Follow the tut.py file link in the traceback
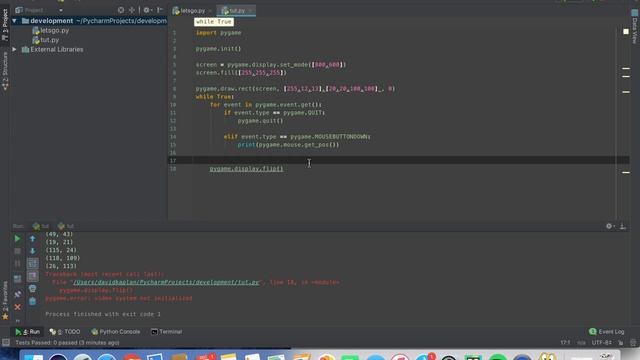640x360 pixels. (166, 282)
